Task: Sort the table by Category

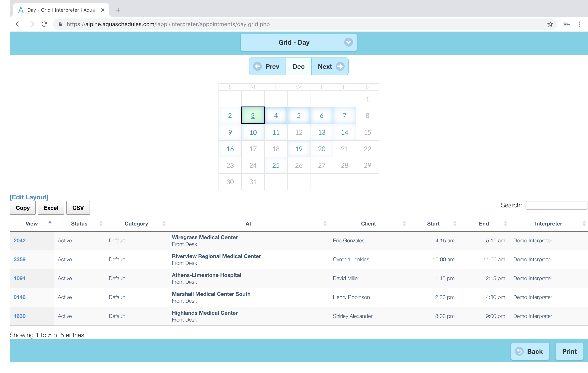Action: (x=136, y=224)
